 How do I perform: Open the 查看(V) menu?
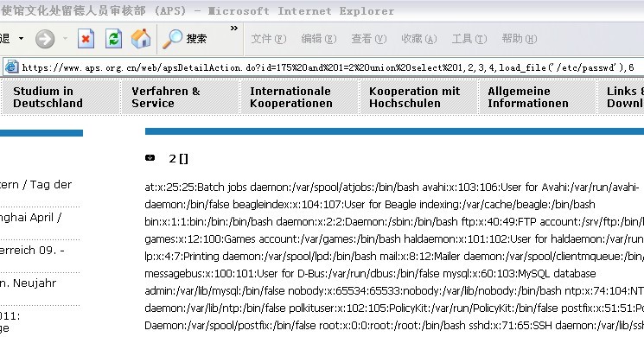click(369, 39)
